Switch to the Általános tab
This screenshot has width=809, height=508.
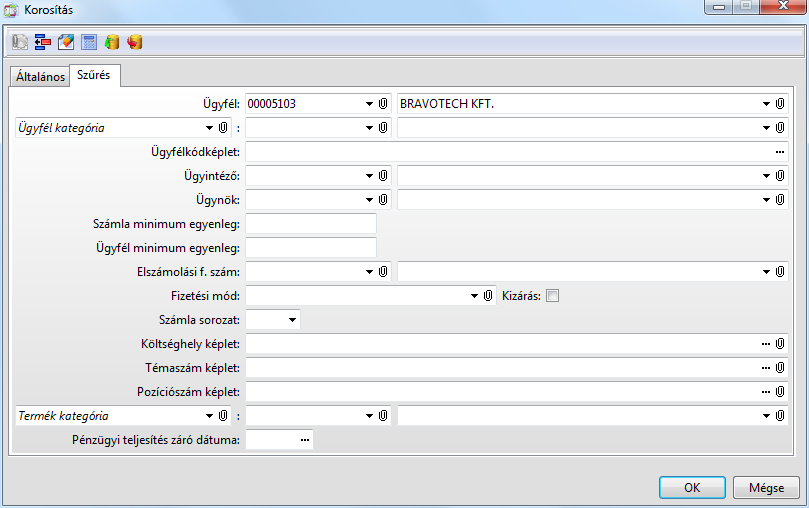click(40, 76)
